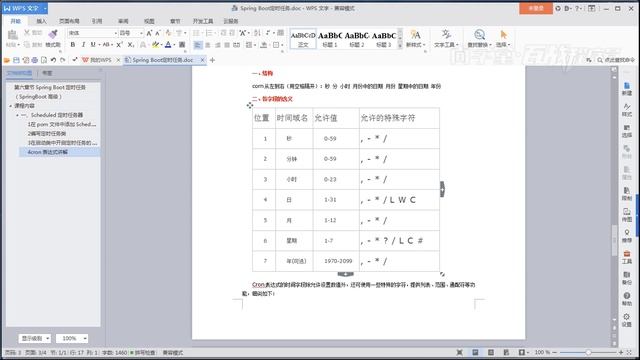Image resolution: width=640 pixels, height=360 pixels.
Task: Click the text highlight color icon
Action: point(155,44)
